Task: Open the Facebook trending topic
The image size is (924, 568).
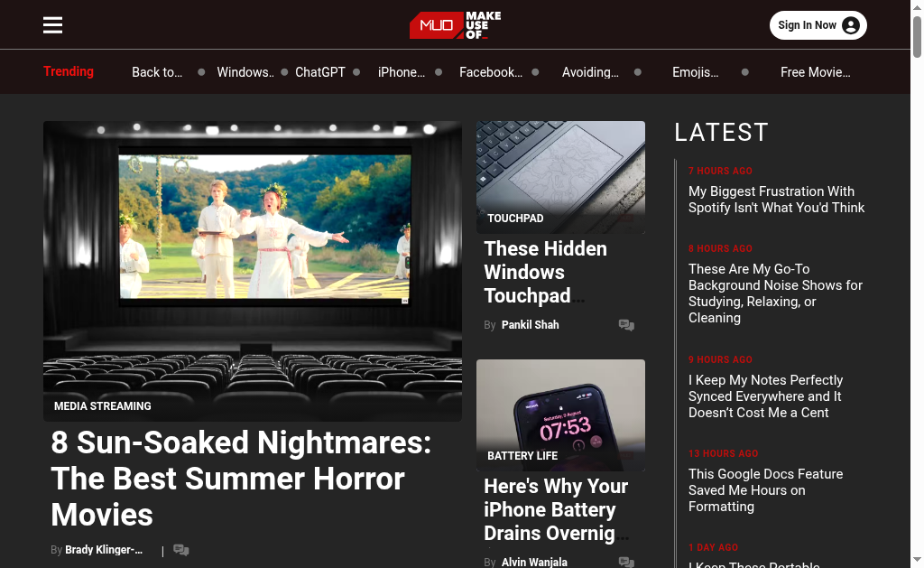Action: click(490, 72)
